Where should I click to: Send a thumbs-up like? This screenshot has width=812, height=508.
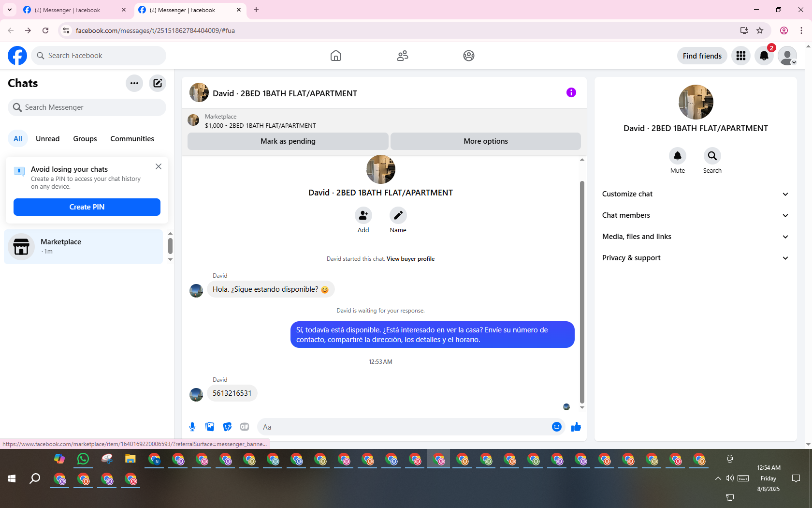[576, 427]
